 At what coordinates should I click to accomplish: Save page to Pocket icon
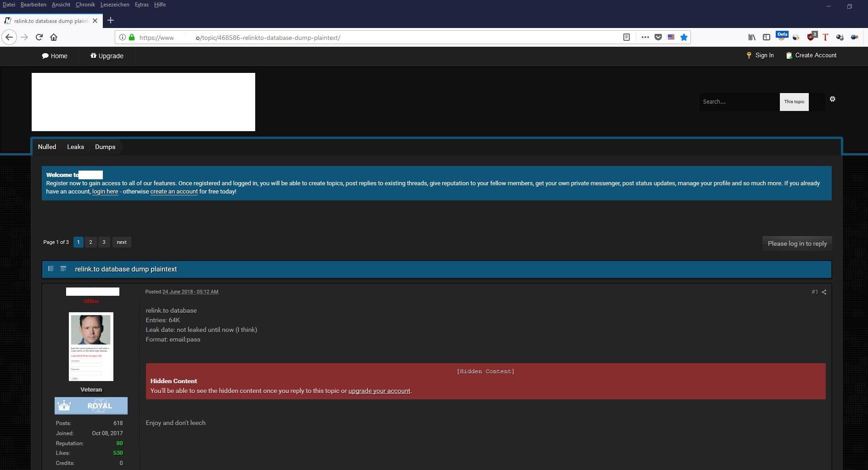point(658,37)
